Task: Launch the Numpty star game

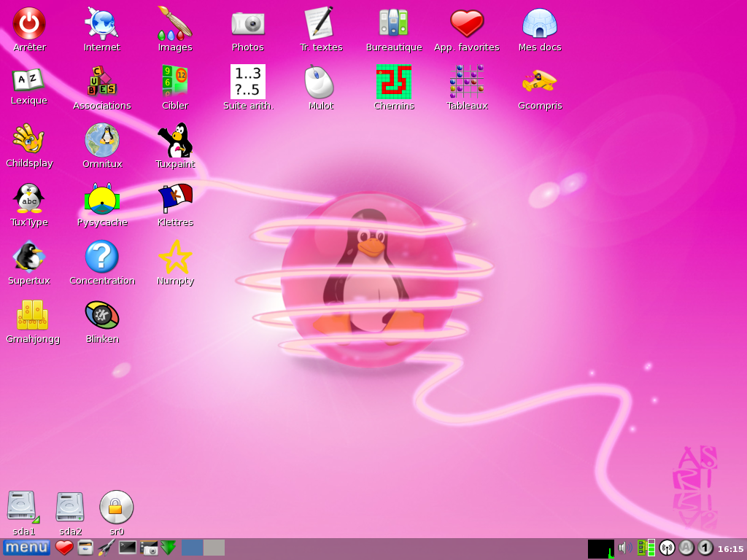Action: [175, 257]
